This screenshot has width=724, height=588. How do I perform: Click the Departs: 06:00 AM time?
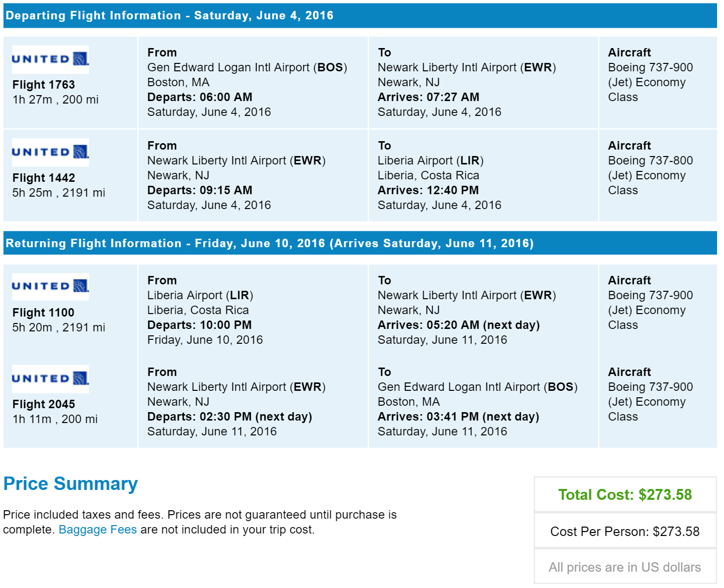pos(200,97)
